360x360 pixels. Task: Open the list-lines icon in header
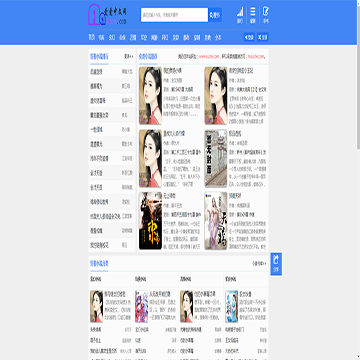pos(253,15)
